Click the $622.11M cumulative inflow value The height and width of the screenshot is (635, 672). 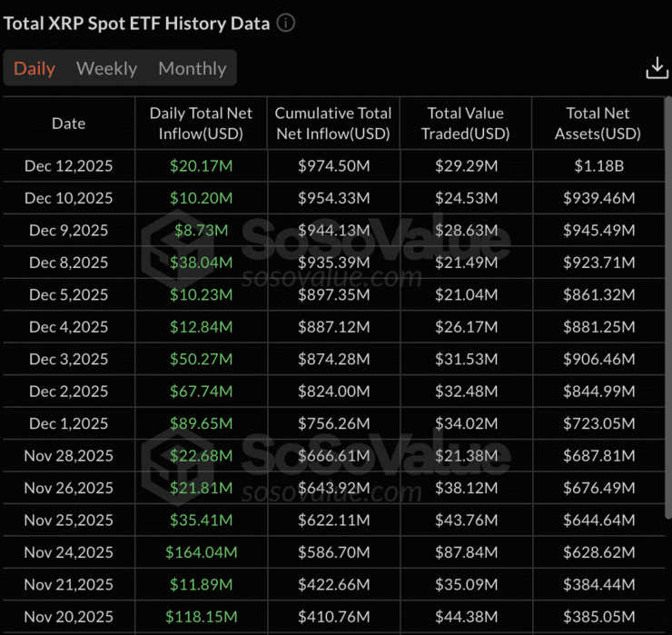pyautogui.click(x=334, y=521)
